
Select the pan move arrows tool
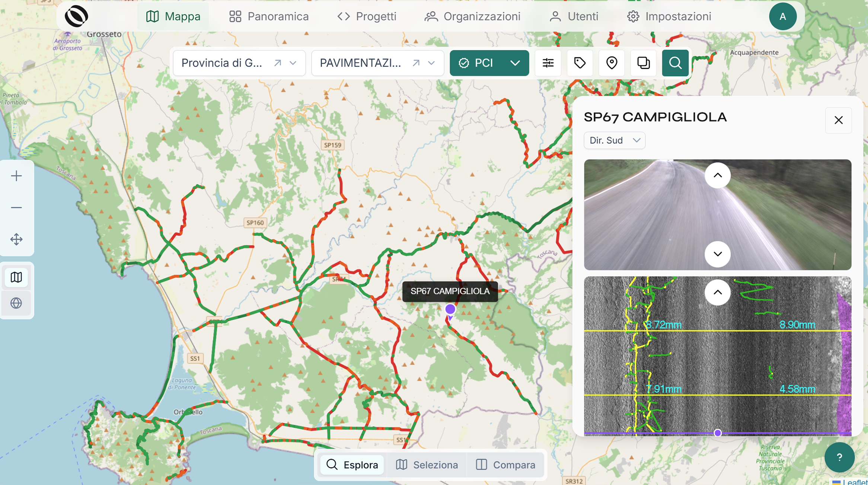pos(16,239)
